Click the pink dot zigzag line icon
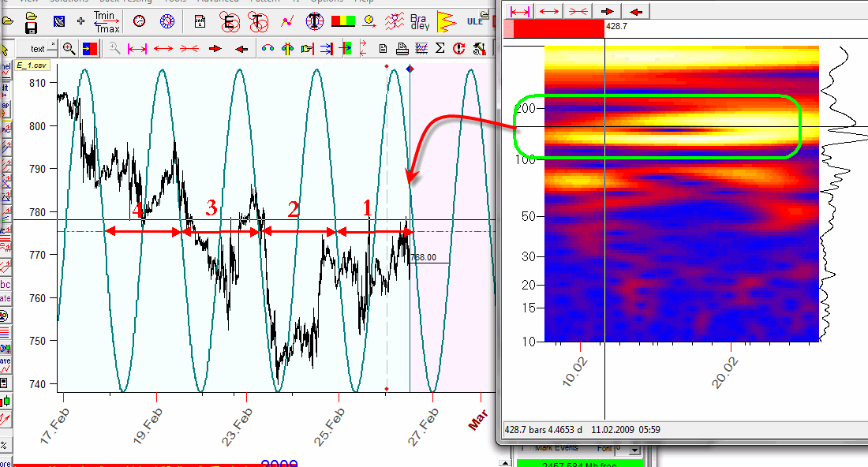This screenshot has height=467, width=868. point(286,21)
